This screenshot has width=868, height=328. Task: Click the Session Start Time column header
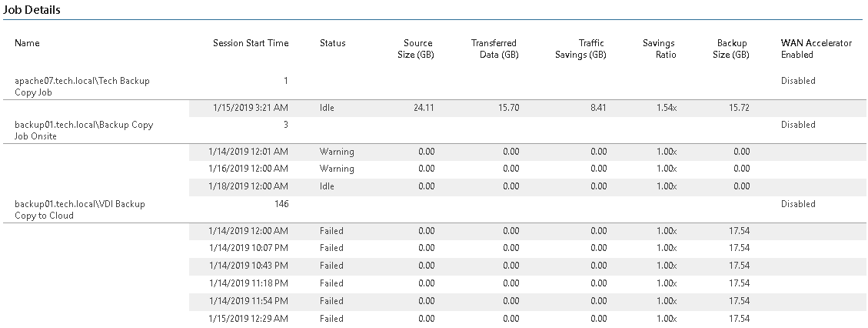pyautogui.click(x=250, y=43)
